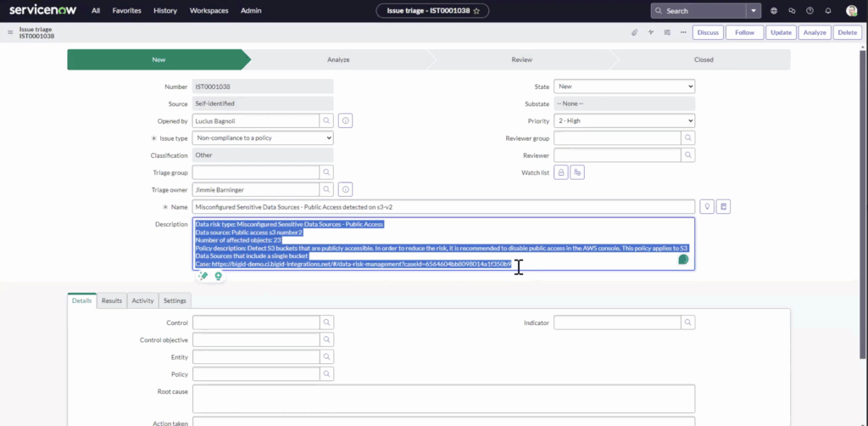The width and height of the screenshot is (868, 426).
Task: Open the All menu
Action: (96, 10)
